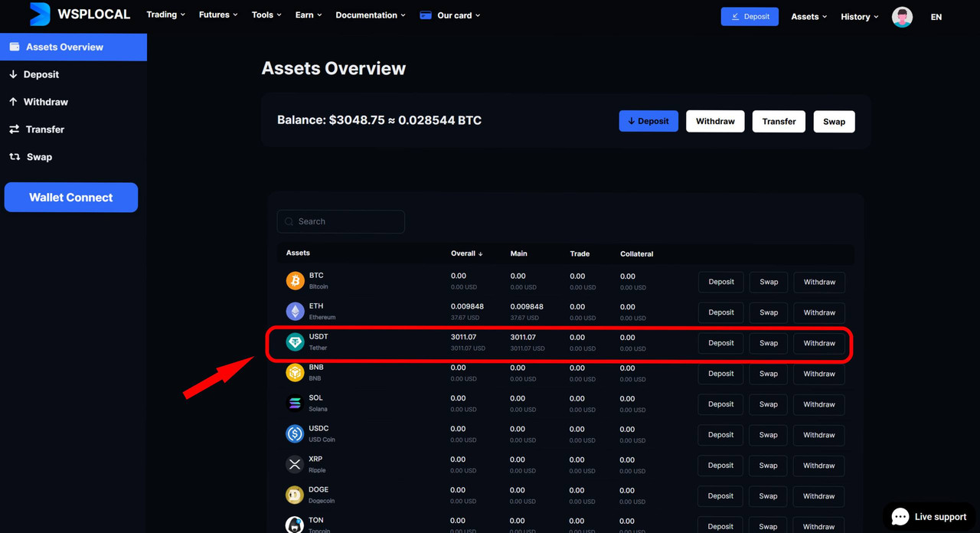Click the sidebar Withdraw arrow icon
This screenshot has height=533, width=980.
[x=13, y=102]
